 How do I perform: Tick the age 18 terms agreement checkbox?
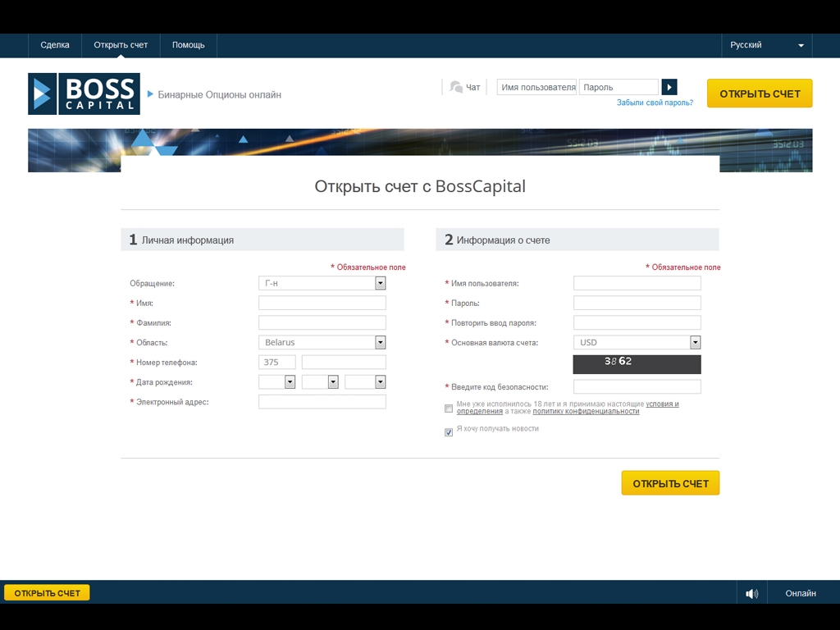pyautogui.click(x=449, y=408)
